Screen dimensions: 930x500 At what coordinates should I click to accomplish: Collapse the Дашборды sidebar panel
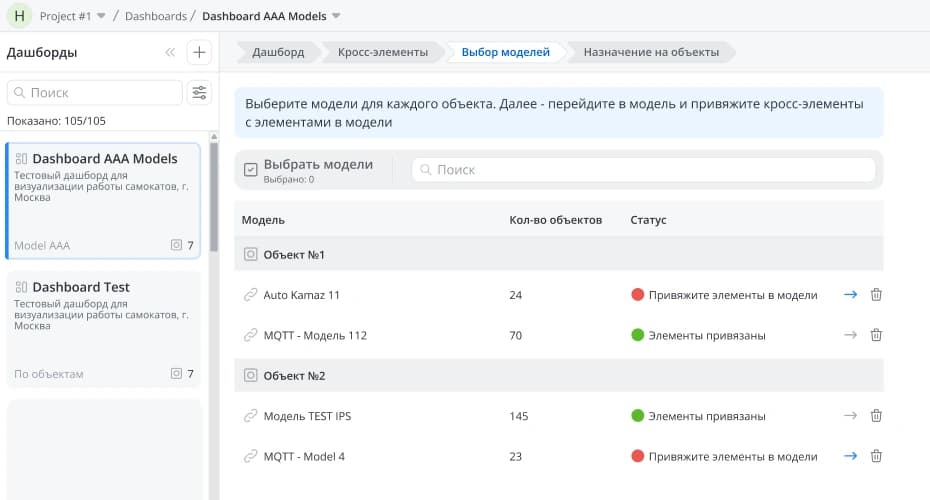point(170,53)
